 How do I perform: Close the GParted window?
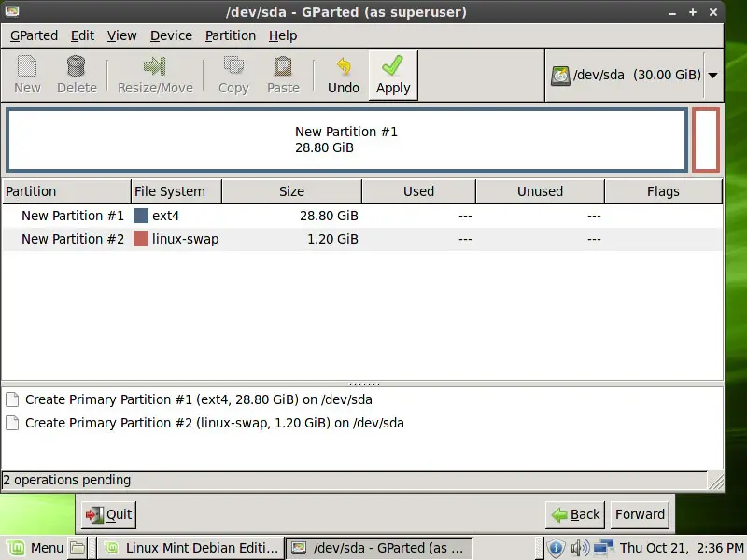tap(713, 12)
